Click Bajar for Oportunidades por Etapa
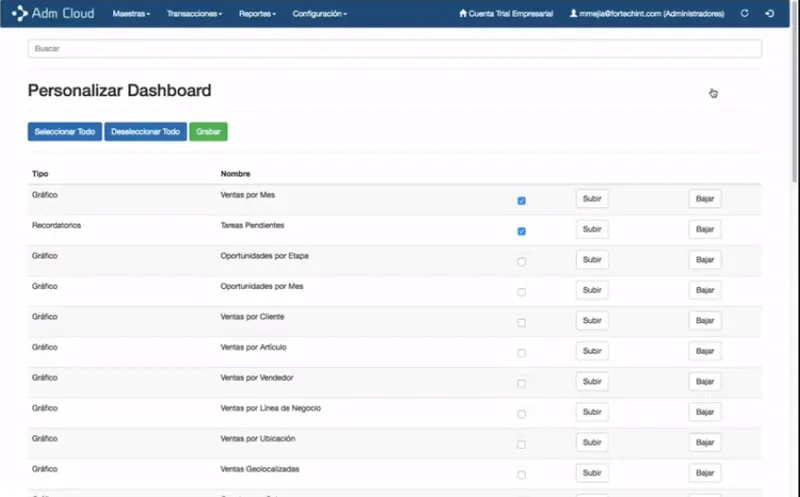 [705, 260]
